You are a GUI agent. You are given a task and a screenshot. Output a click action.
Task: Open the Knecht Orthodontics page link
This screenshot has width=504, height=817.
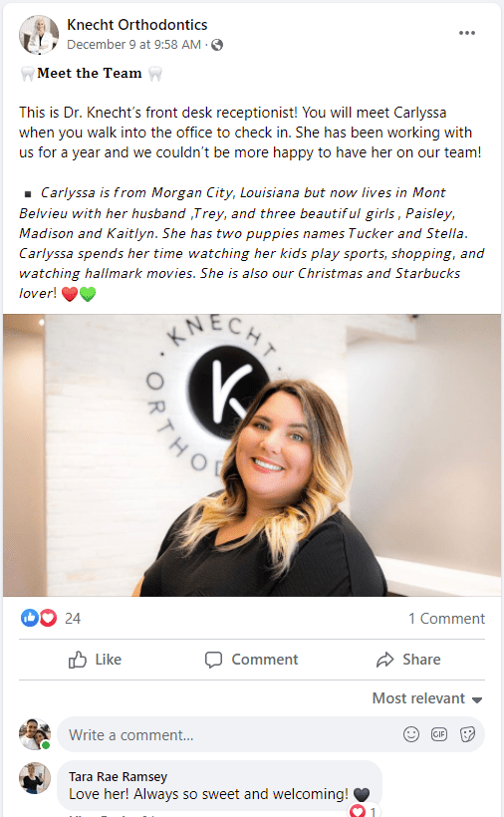point(136,25)
